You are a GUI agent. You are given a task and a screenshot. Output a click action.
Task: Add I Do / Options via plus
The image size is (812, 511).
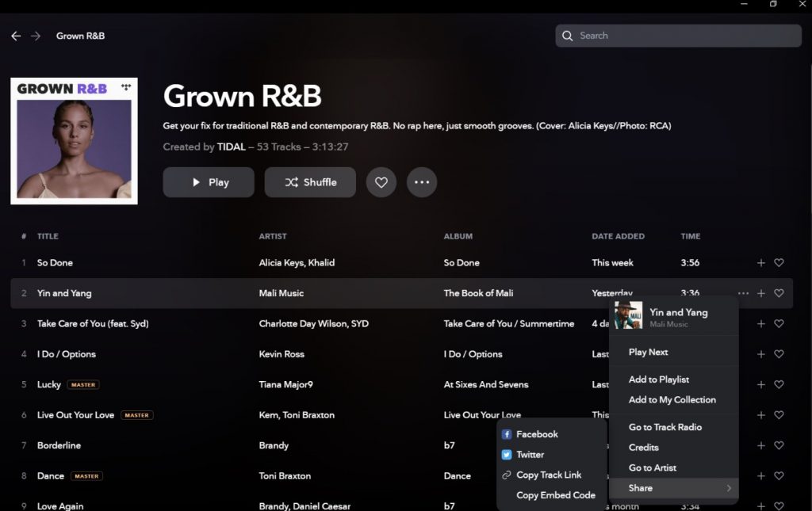click(760, 354)
